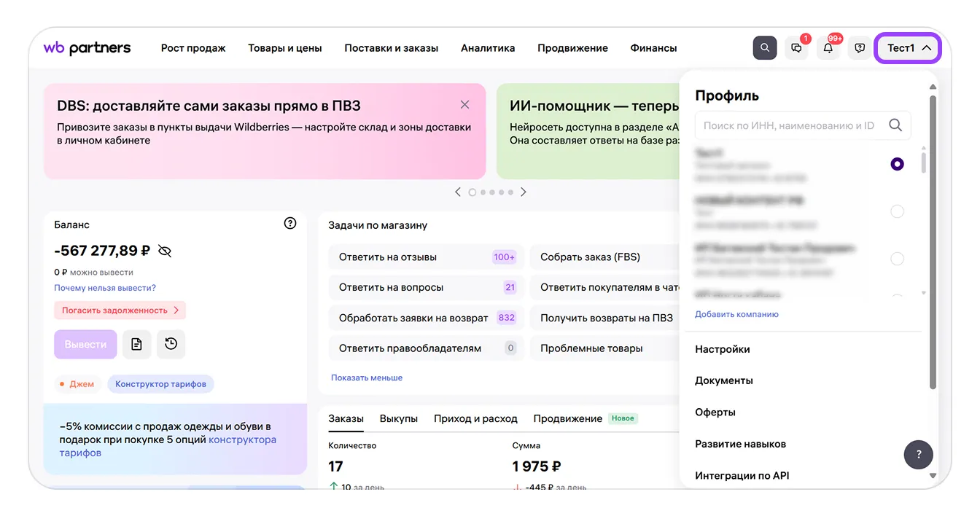Open Оферты in profile menu

click(x=715, y=412)
